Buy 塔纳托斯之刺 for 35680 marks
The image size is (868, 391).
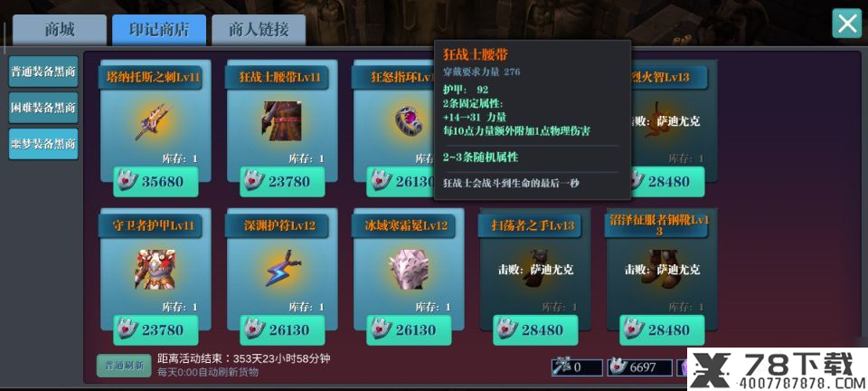click(x=156, y=182)
